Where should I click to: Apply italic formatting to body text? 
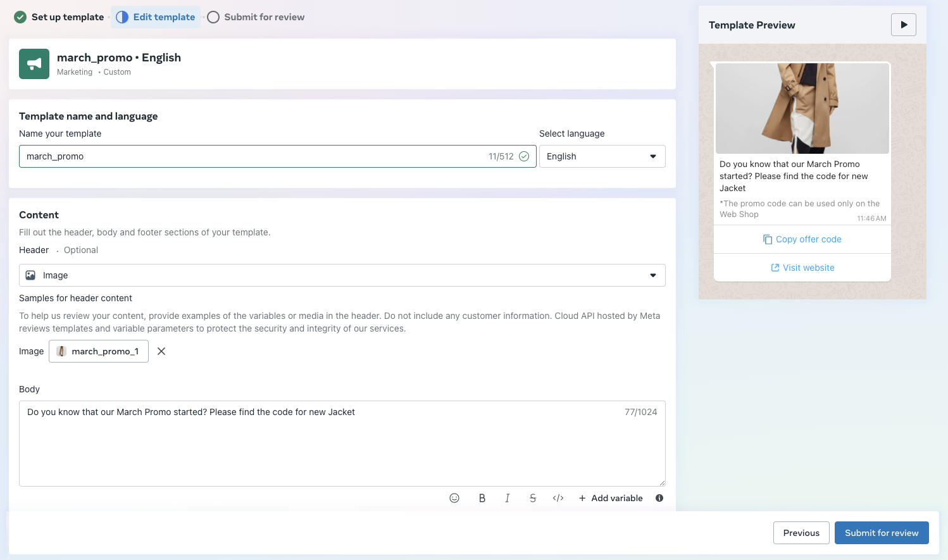[x=508, y=498]
